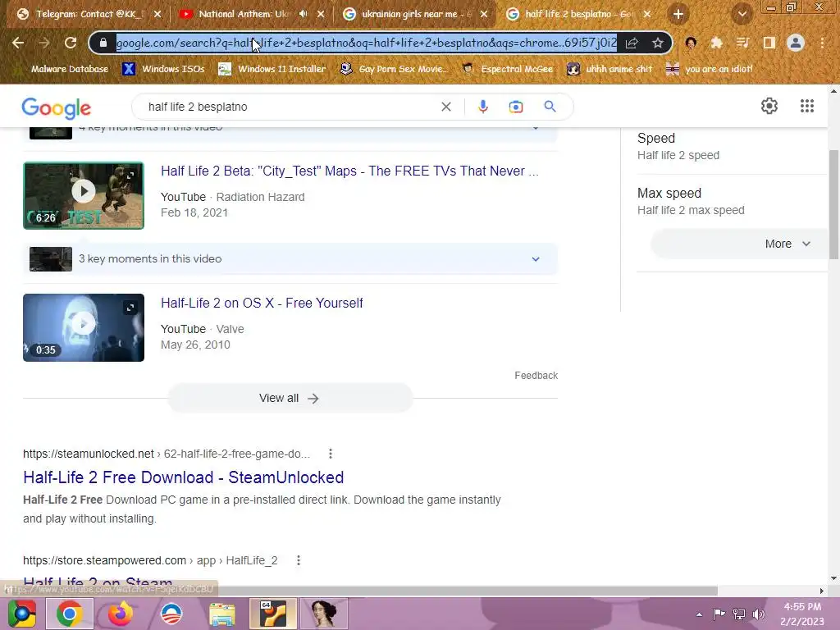840x630 pixels.
Task: Click View all videos button
Action: (290, 398)
